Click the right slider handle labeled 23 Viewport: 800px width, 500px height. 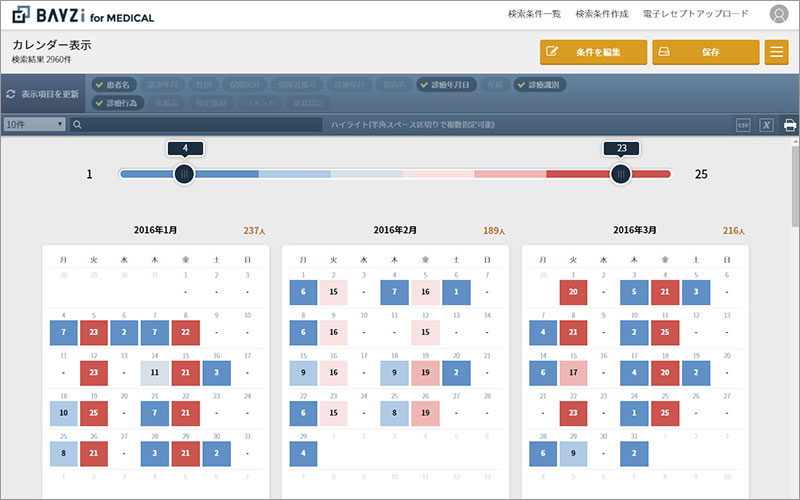click(x=621, y=174)
